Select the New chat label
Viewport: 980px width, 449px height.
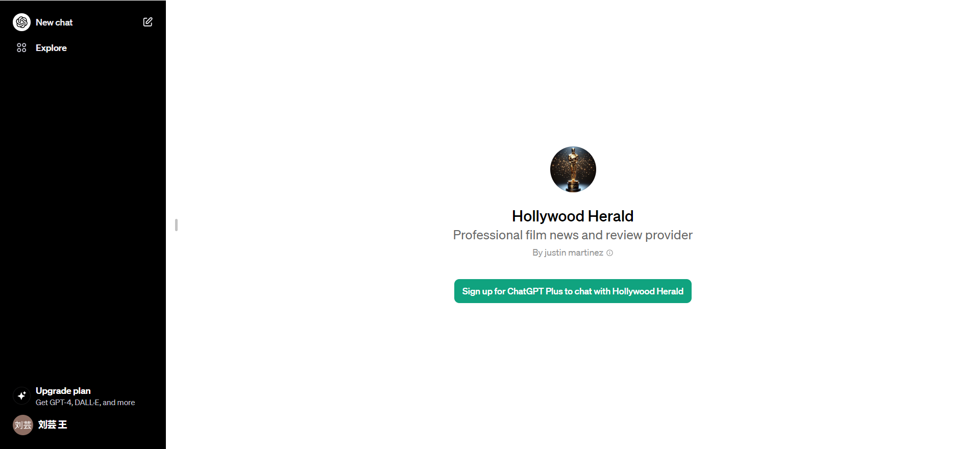pos(54,22)
